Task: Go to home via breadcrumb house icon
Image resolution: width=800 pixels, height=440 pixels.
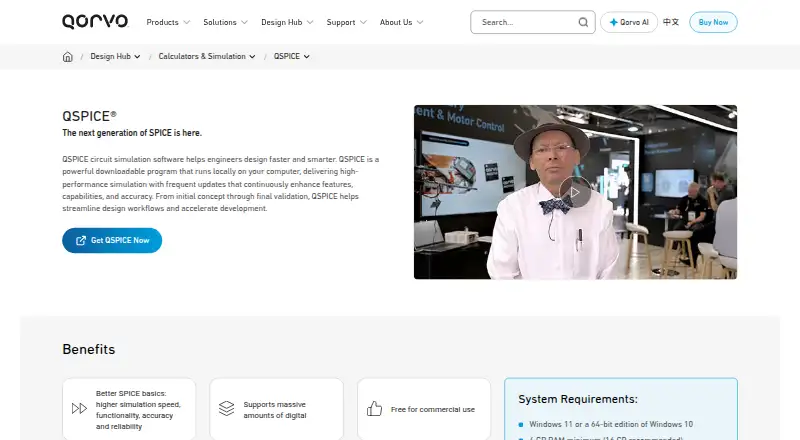Action: tap(67, 57)
